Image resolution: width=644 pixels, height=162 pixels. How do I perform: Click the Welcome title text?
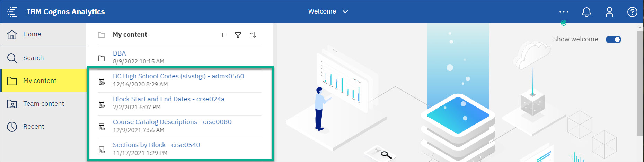point(322,11)
